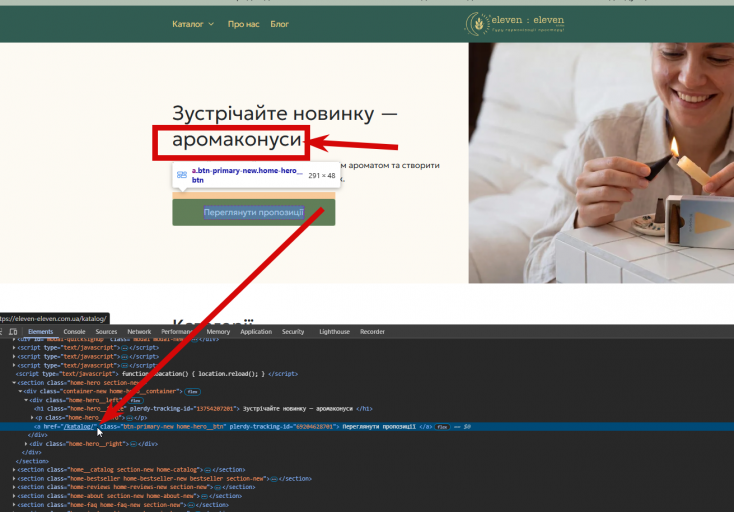Click the ellipsis badge in home-hero__right row
This screenshot has width=734, height=512.
pyautogui.click(x=133, y=444)
